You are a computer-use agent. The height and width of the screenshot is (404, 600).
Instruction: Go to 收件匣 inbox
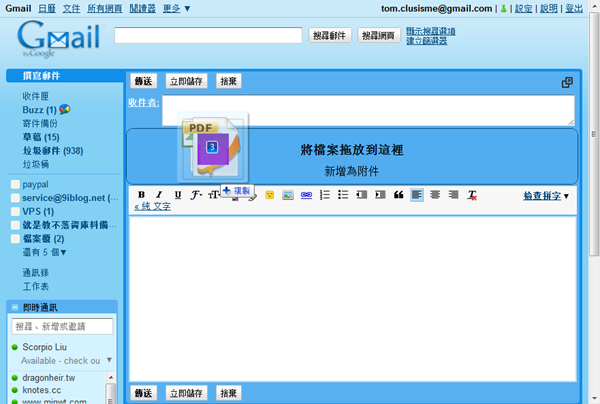36,96
